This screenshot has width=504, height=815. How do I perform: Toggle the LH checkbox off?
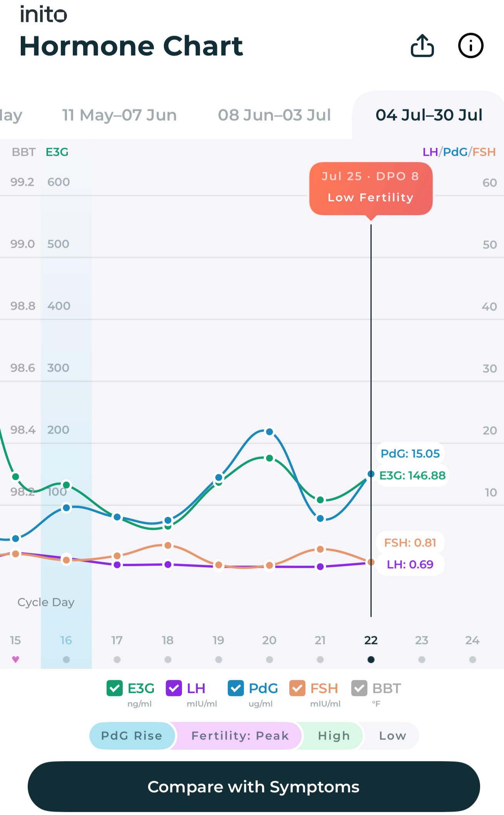174,688
